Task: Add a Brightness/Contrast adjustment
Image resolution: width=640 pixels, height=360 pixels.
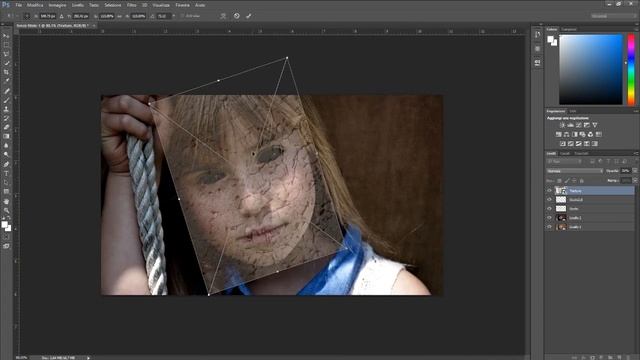Action: tap(562, 125)
